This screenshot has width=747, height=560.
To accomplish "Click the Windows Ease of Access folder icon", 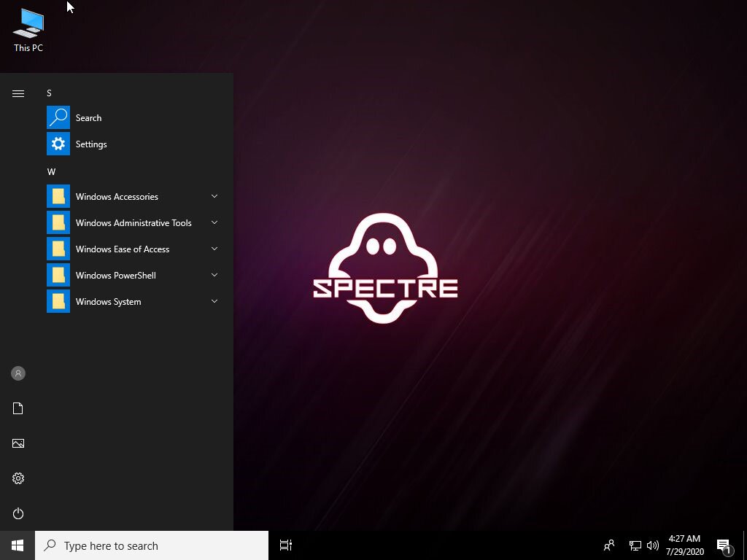I will click(x=58, y=249).
